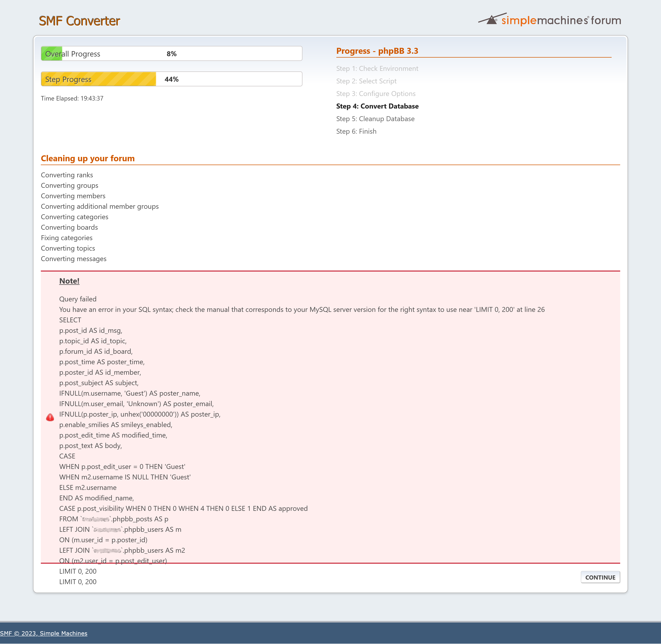Image resolution: width=661 pixels, height=644 pixels.
Task: Click the SMF Converter title
Action: [x=79, y=21]
